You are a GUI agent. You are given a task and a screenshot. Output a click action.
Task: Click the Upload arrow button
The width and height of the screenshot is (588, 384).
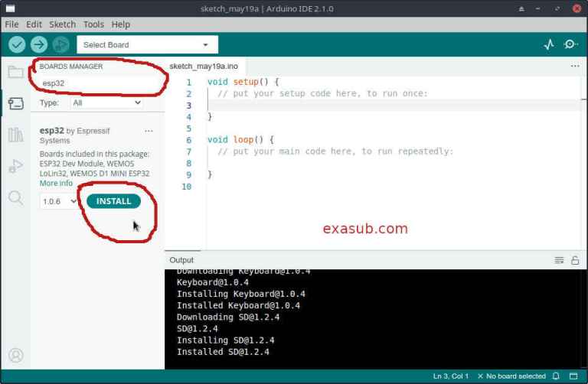[x=39, y=44]
